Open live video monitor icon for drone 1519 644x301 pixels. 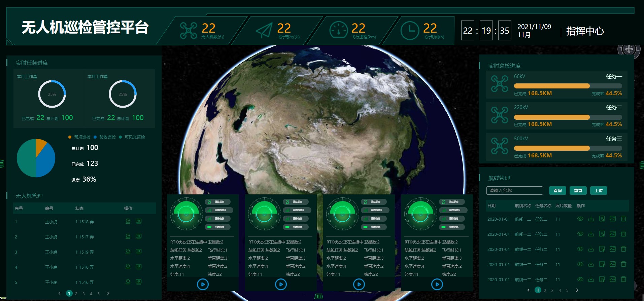point(139,252)
